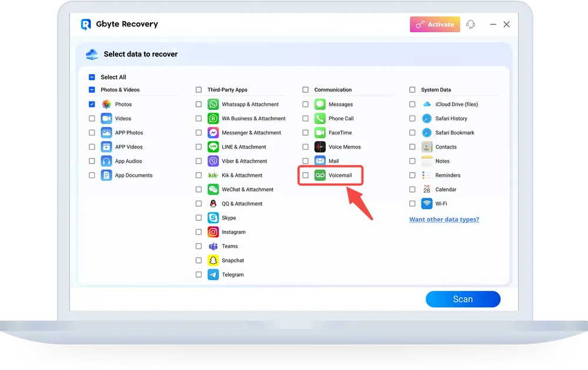
Task: Check the Telegram checkbox
Action: tap(199, 275)
